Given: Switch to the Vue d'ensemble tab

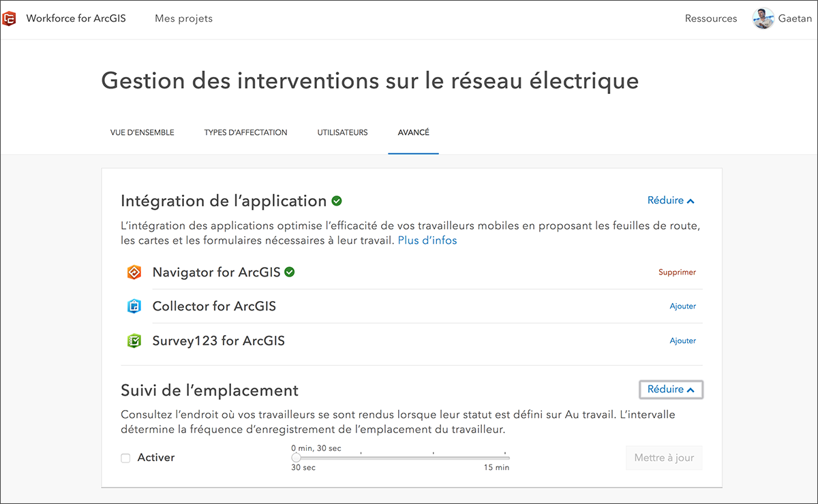Looking at the screenshot, I should click(142, 133).
